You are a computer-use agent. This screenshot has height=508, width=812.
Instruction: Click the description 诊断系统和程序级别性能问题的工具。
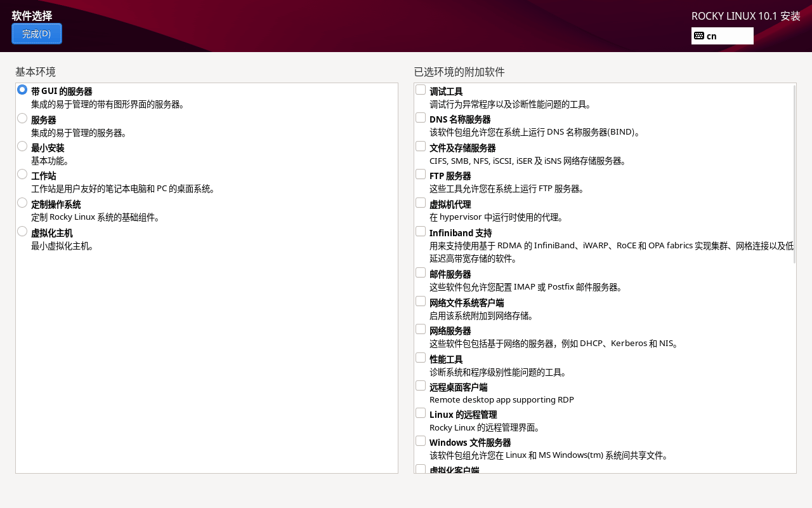pyautogui.click(x=498, y=372)
